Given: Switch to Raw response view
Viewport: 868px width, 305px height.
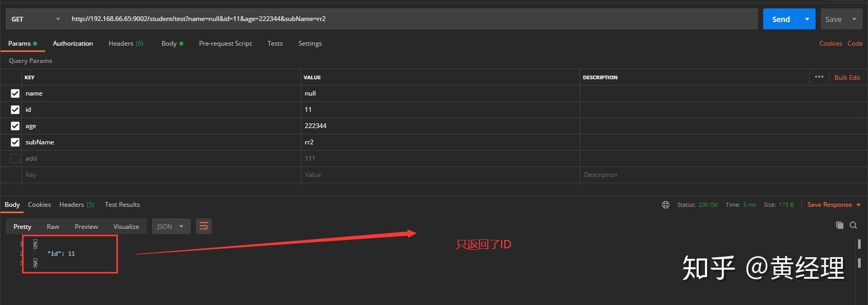Looking at the screenshot, I should click(x=53, y=226).
